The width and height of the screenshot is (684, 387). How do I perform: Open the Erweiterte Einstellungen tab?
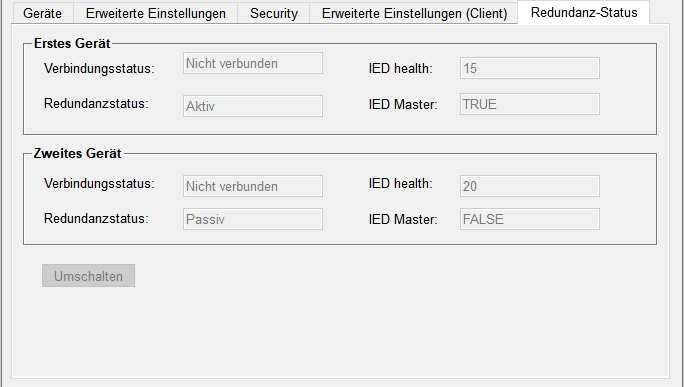click(x=156, y=13)
